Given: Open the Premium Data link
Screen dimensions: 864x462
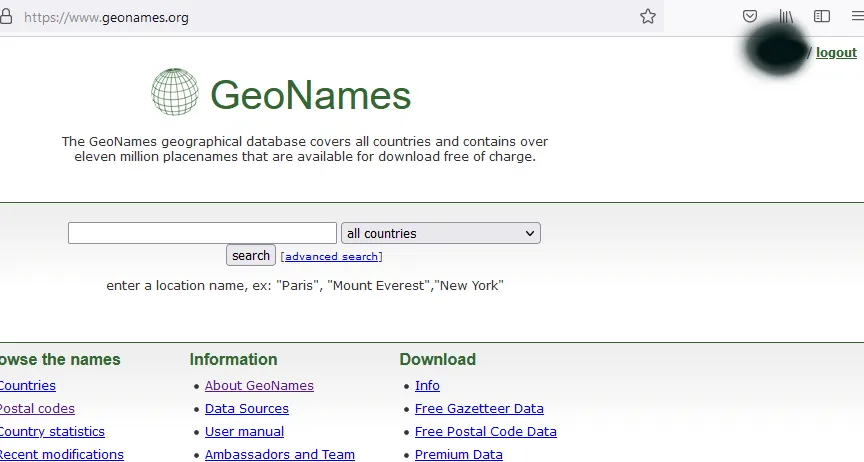Looking at the screenshot, I should pos(458,454).
